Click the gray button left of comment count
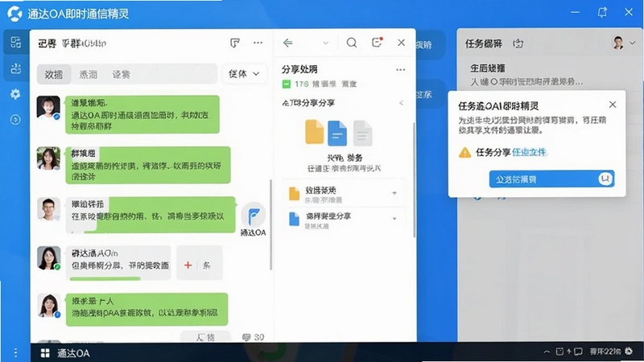 (x=205, y=336)
